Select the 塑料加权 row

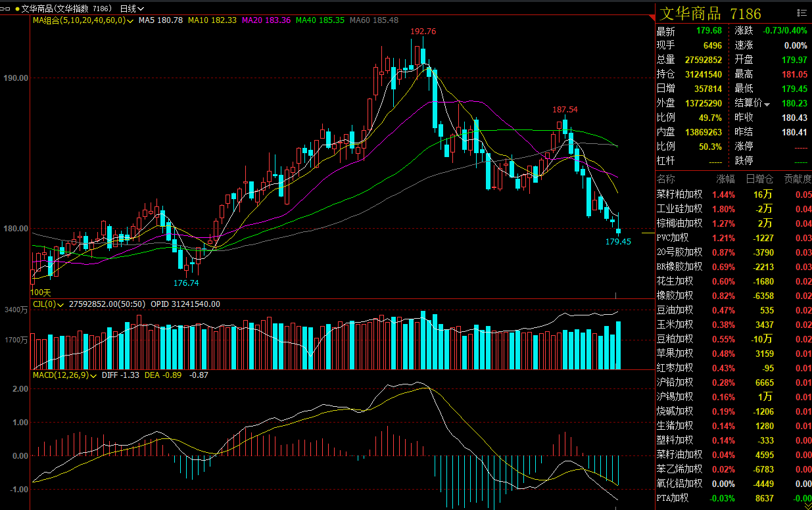(734, 440)
